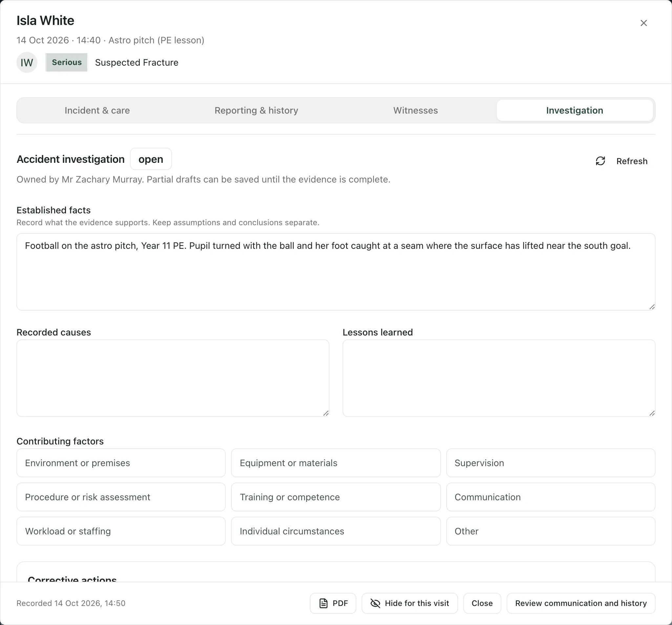
Task: Click the refresh arrows icon
Action: click(600, 161)
